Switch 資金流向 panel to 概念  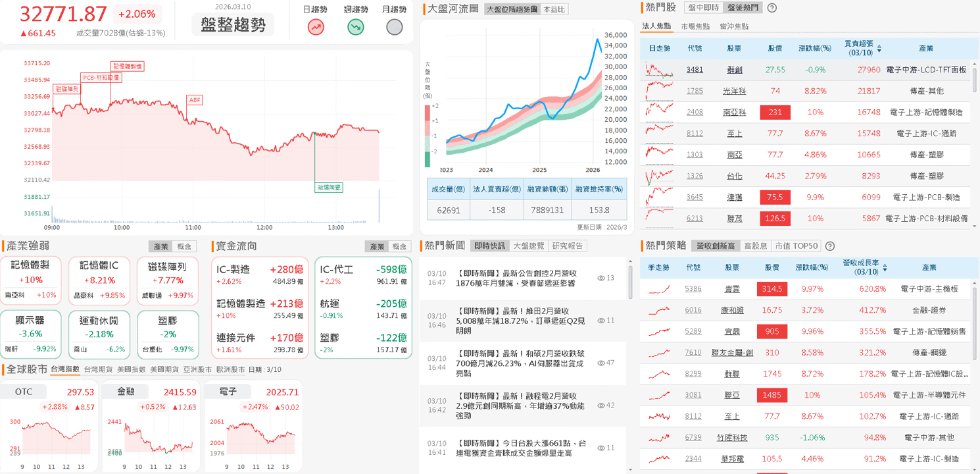[400, 246]
